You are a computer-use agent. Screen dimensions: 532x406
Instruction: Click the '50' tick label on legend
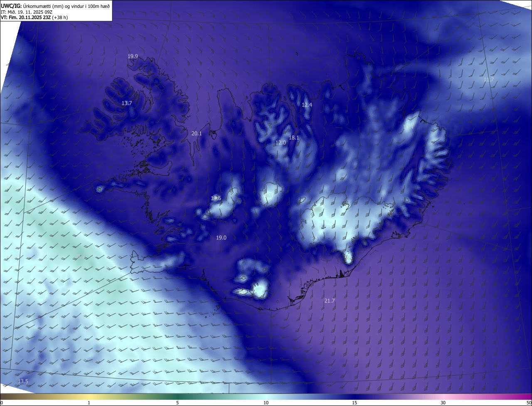(529, 403)
